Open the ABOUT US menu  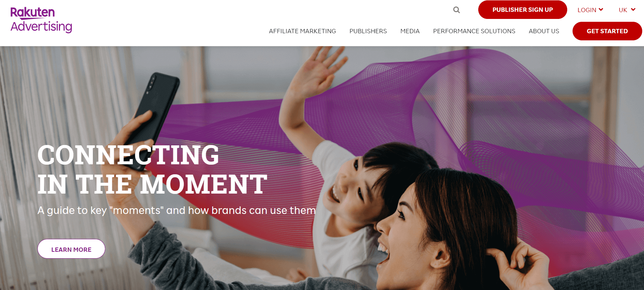tap(544, 31)
